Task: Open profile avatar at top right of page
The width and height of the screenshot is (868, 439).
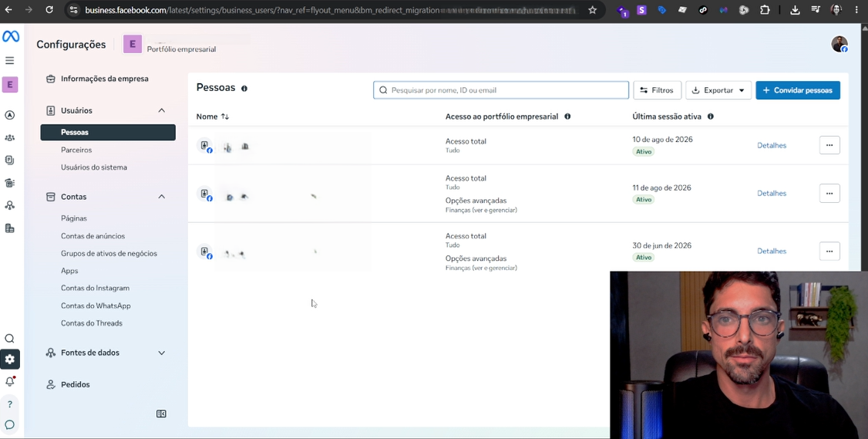Action: point(839,44)
